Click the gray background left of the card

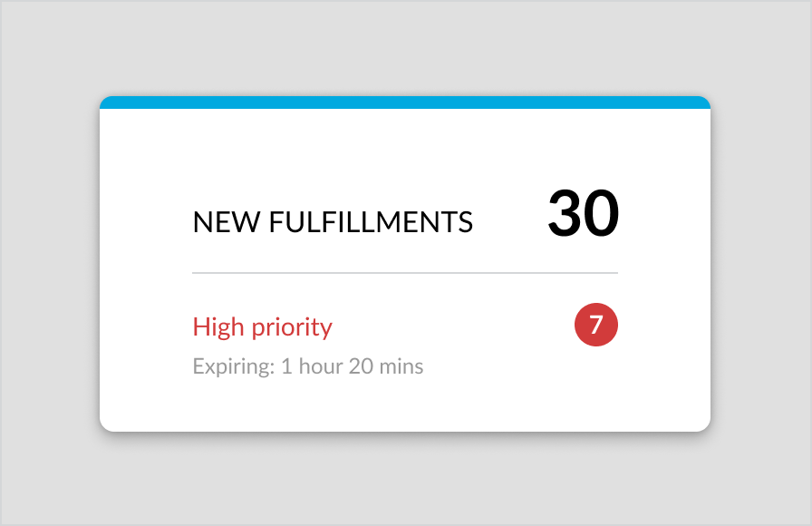50,263
